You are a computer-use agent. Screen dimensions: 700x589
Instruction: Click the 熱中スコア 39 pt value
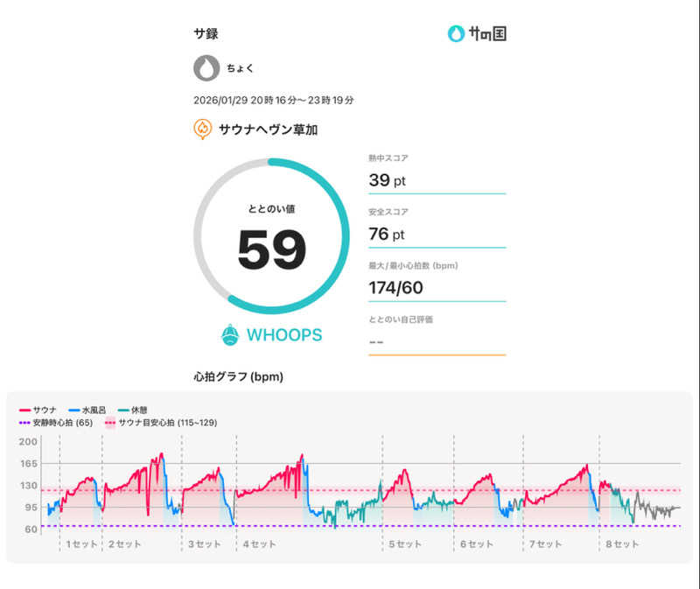(388, 180)
